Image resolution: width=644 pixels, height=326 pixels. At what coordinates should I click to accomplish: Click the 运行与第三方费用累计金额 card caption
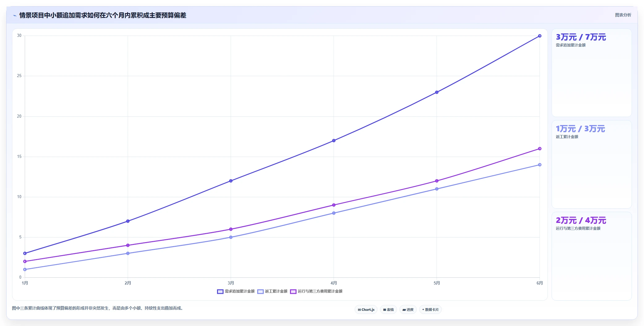pos(578,228)
